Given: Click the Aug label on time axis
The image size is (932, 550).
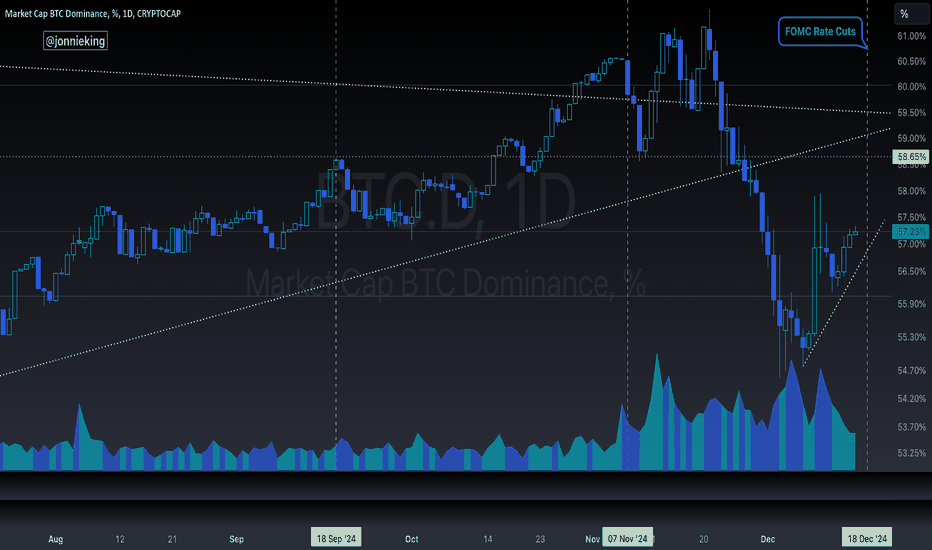Looking at the screenshot, I should (55, 539).
